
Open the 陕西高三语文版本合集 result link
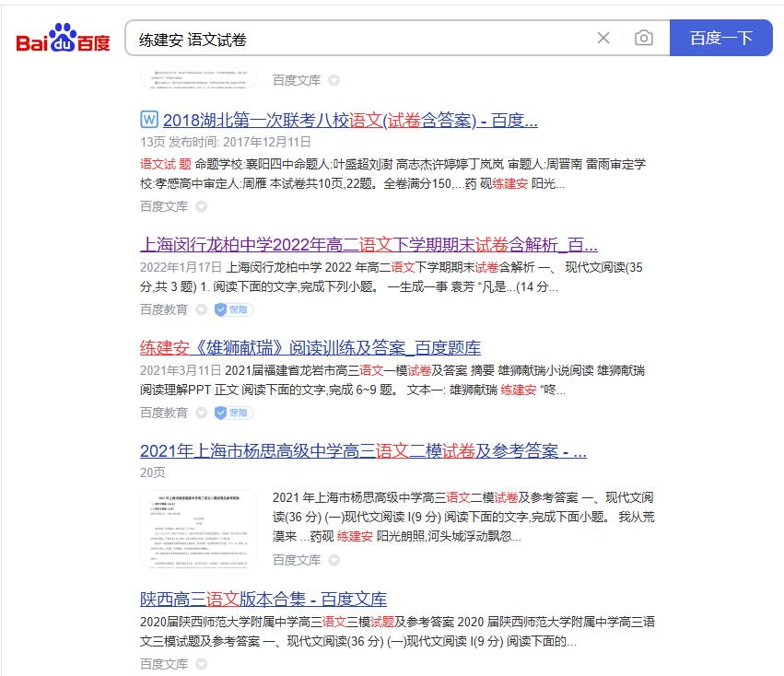click(263, 599)
